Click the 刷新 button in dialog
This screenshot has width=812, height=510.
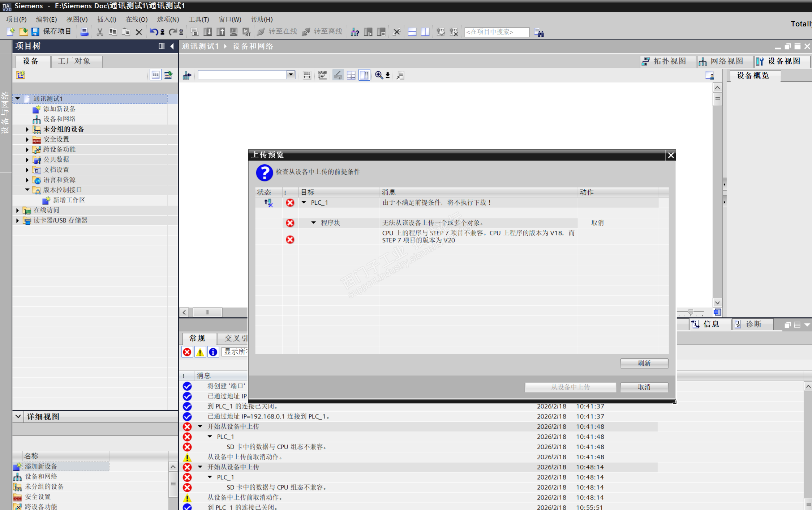pyautogui.click(x=644, y=363)
